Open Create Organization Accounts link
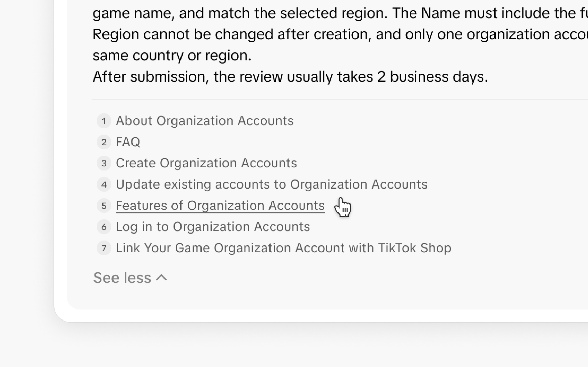 pos(206,163)
